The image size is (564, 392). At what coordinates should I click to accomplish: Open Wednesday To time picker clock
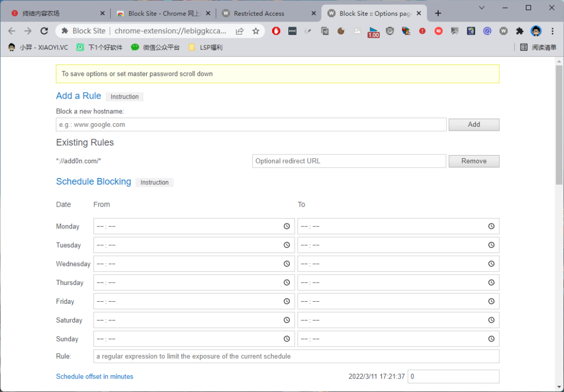coord(491,264)
